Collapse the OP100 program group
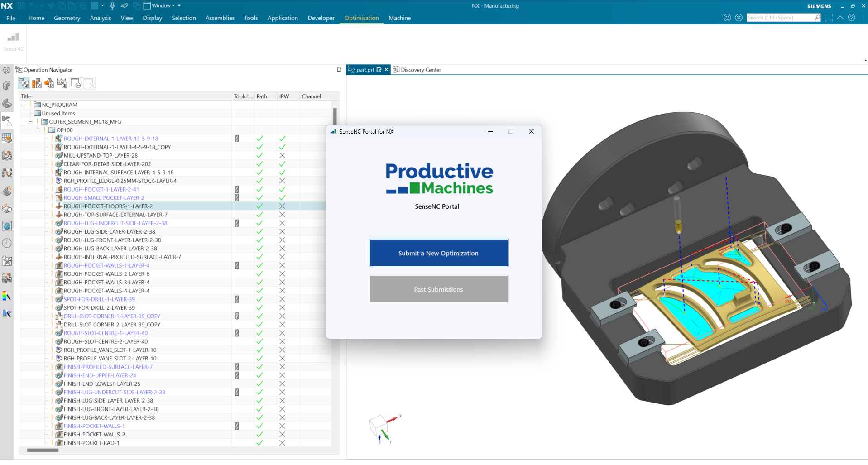The width and height of the screenshot is (868, 465). [38, 130]
